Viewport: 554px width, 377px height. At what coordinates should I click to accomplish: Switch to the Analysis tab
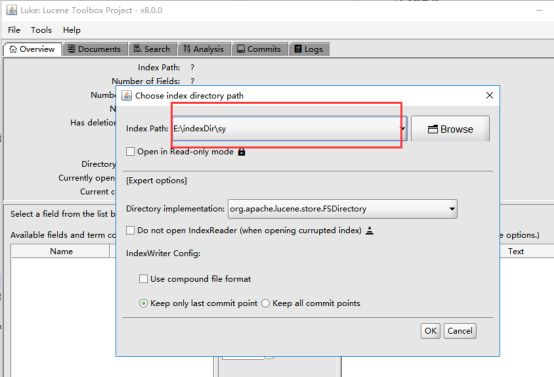[204, 49]
